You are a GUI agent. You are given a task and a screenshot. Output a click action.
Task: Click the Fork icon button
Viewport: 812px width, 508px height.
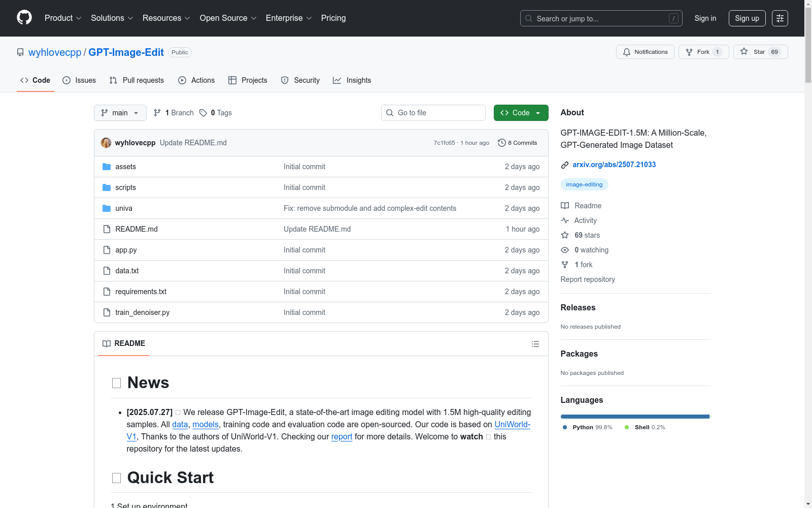[689, 52]
